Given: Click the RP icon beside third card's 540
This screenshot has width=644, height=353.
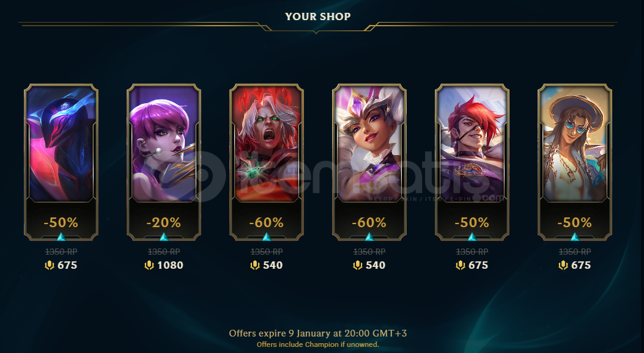Looking at the screenshot, I should [x=254, y=265].
